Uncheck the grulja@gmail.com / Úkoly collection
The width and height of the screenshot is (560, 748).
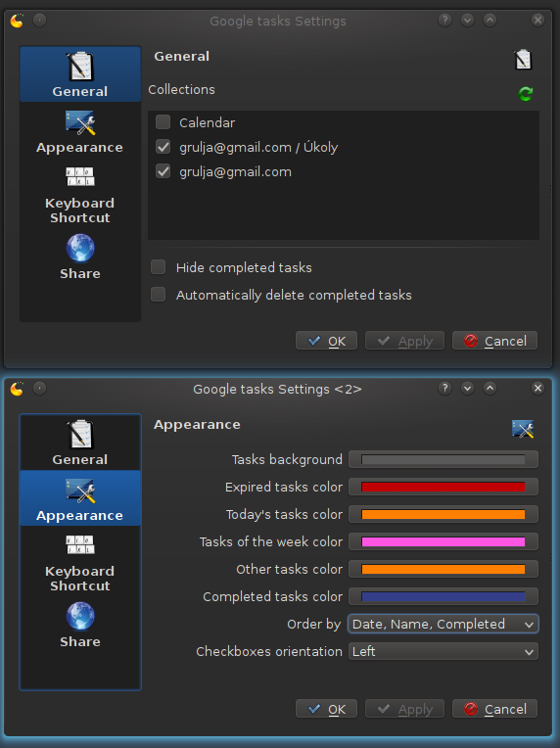tap(163, 147)
